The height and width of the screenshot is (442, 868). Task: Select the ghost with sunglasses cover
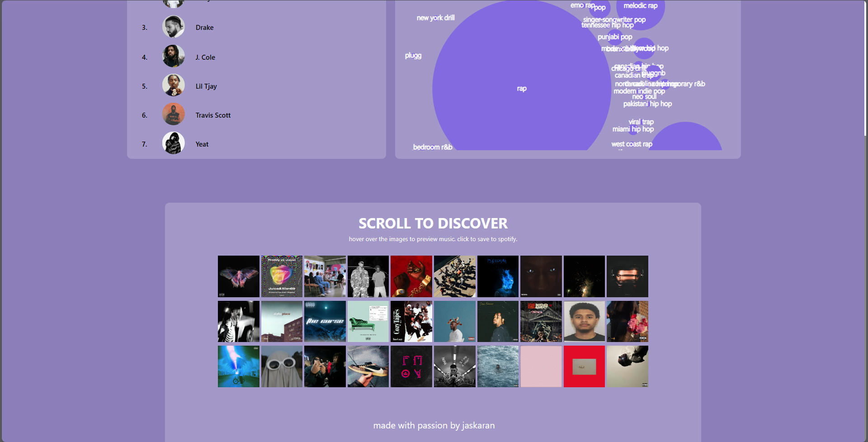[282, 366]
